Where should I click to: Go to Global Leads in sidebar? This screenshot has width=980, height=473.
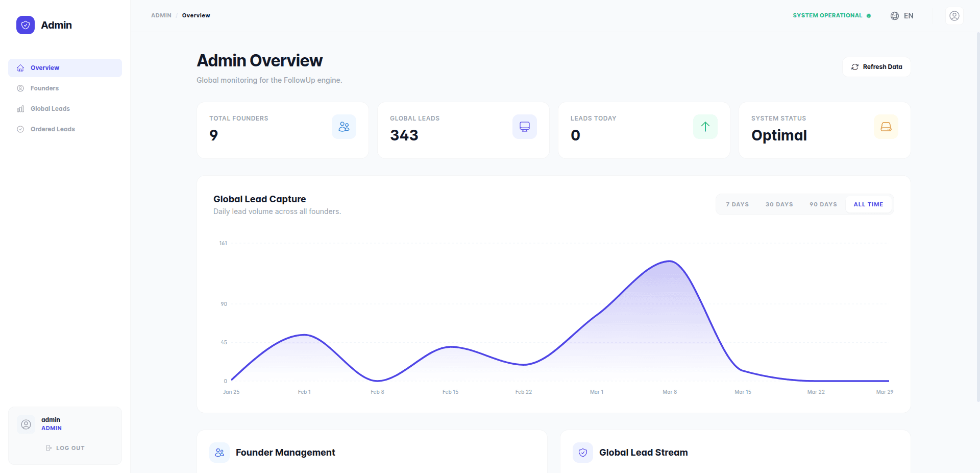pyautogui.click(x=65, y=109)
